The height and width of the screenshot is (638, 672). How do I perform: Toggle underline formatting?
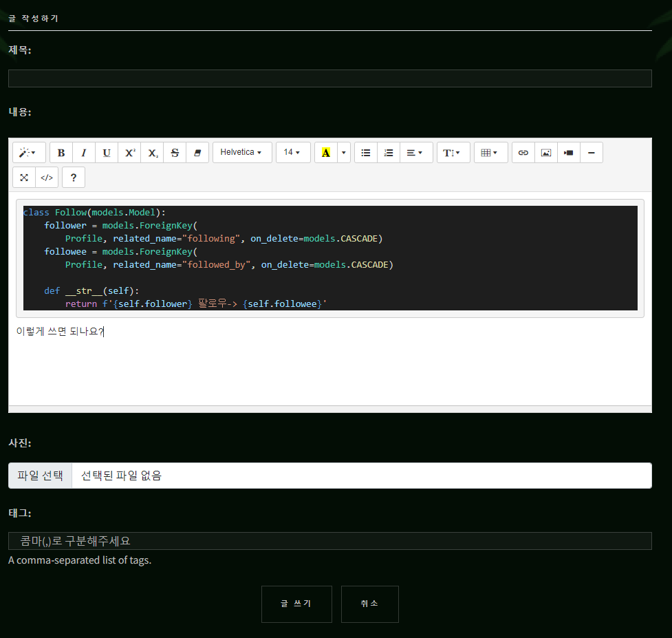pyautogui.click(x=107, y=153)
